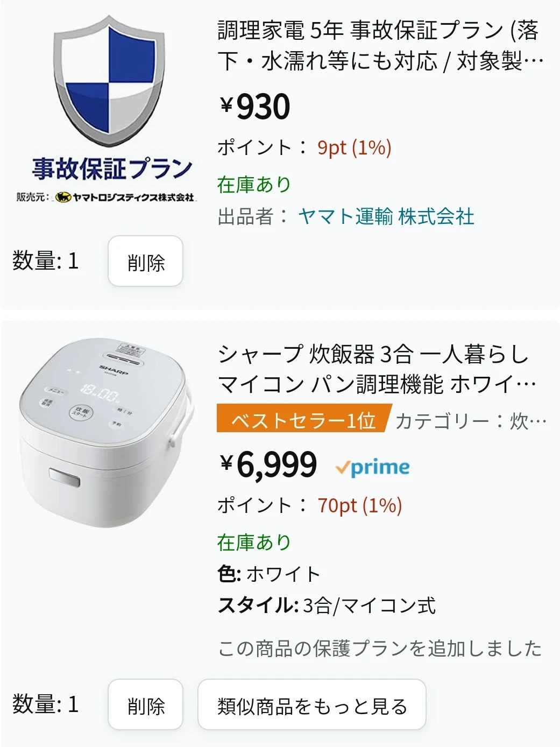560x747 pixels.
Task: Select the 色: ホワイト color line
Action: click(x=269, y=574)
